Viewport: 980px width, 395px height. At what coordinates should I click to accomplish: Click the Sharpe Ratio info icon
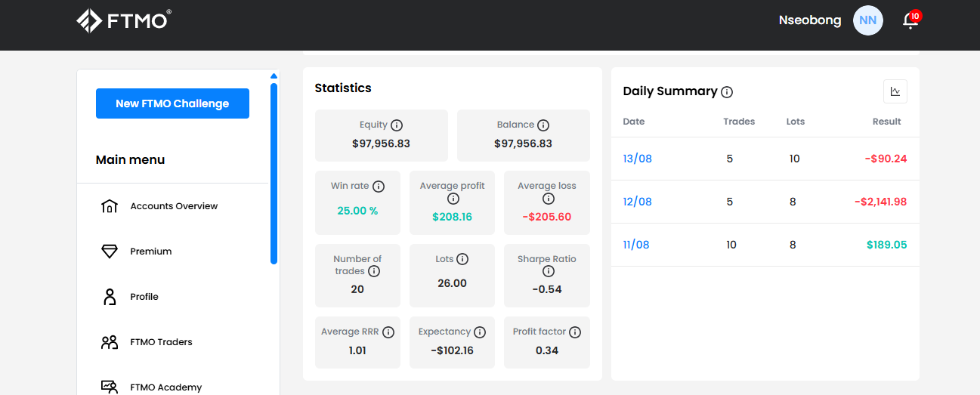[548, 271]
